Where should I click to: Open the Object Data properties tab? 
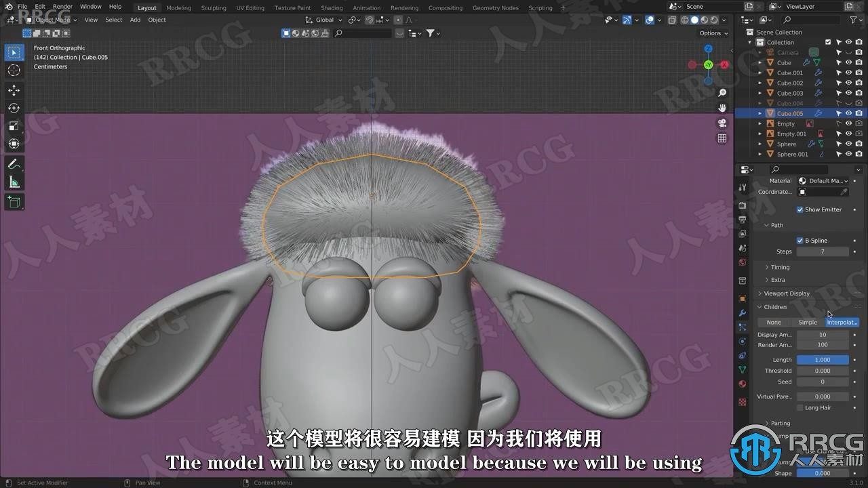point(743,369)
